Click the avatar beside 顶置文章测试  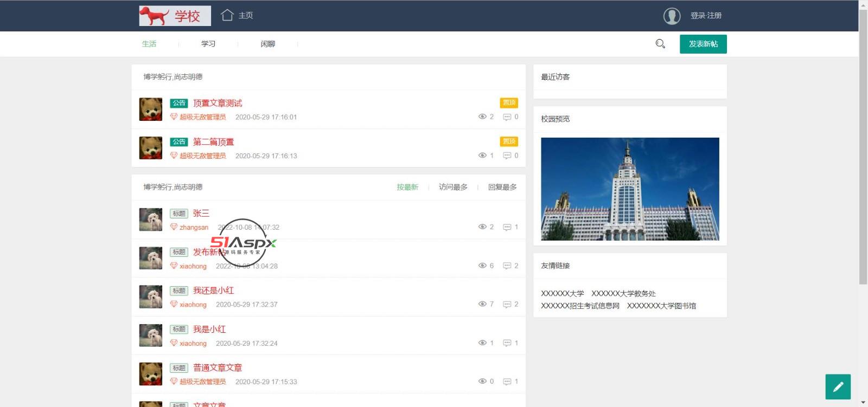point(151,109)
